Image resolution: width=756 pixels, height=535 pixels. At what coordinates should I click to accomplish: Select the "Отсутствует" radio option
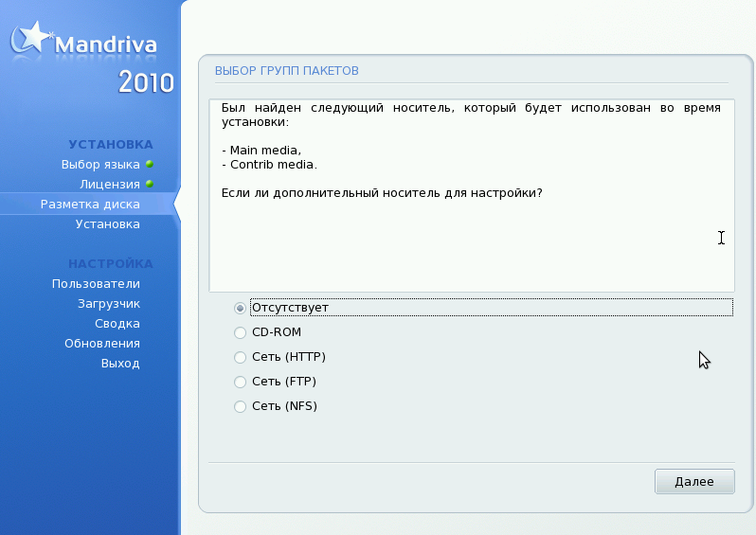coord(240,308)
